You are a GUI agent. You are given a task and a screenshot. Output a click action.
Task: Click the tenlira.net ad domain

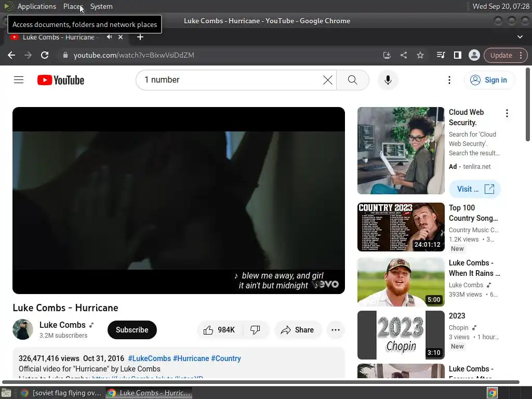477,167
